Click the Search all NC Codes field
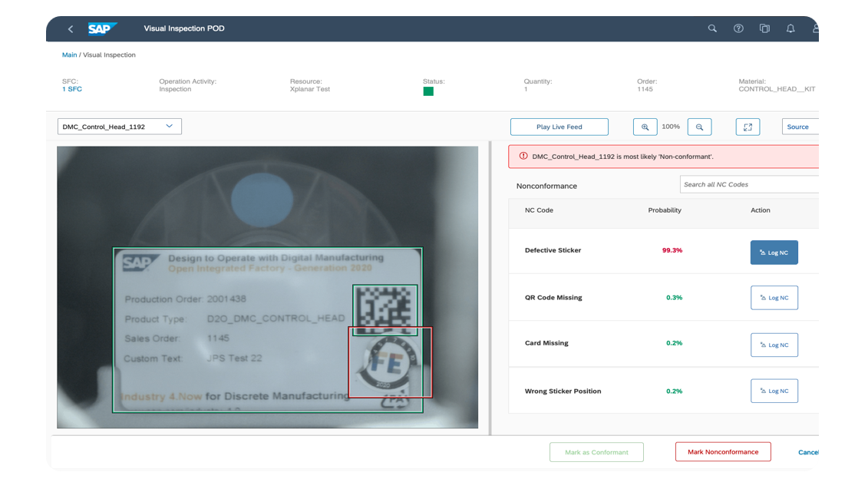Viewport: 868px width, 482px height. coord(748,184)
